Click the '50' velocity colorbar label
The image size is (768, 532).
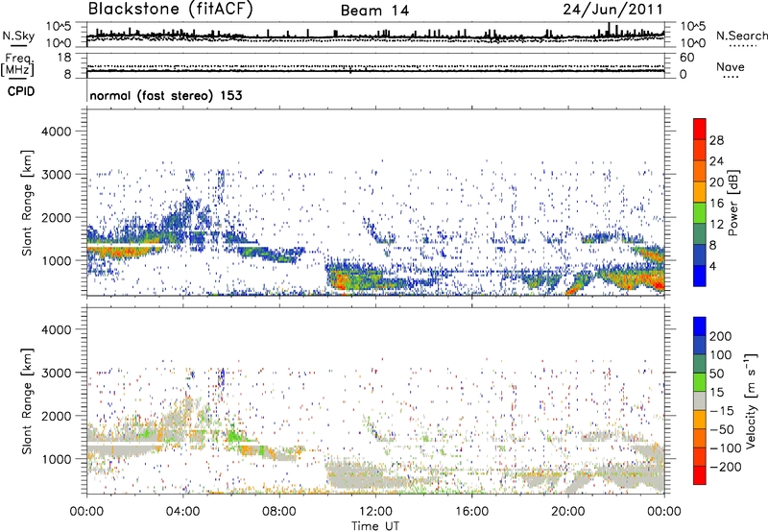(716, 374)
